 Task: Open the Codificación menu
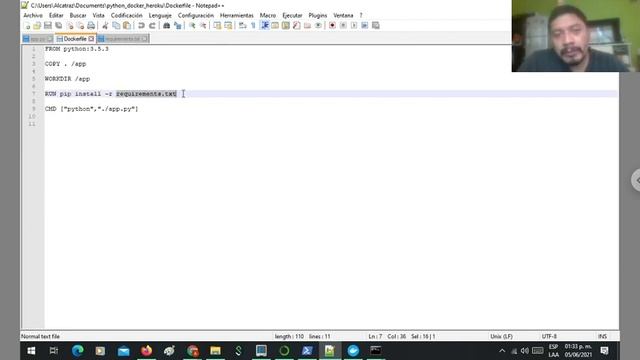[127, 15]
